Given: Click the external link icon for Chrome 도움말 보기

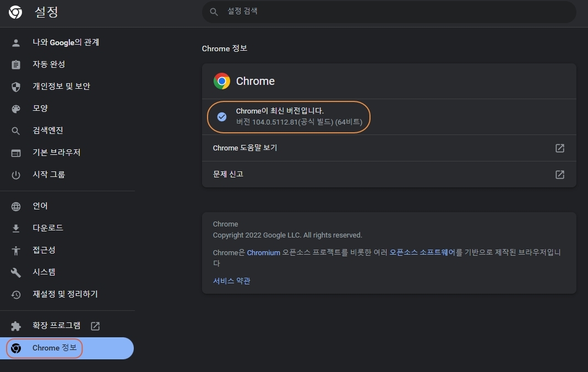Looking at the screenshot, I should 559,148.
